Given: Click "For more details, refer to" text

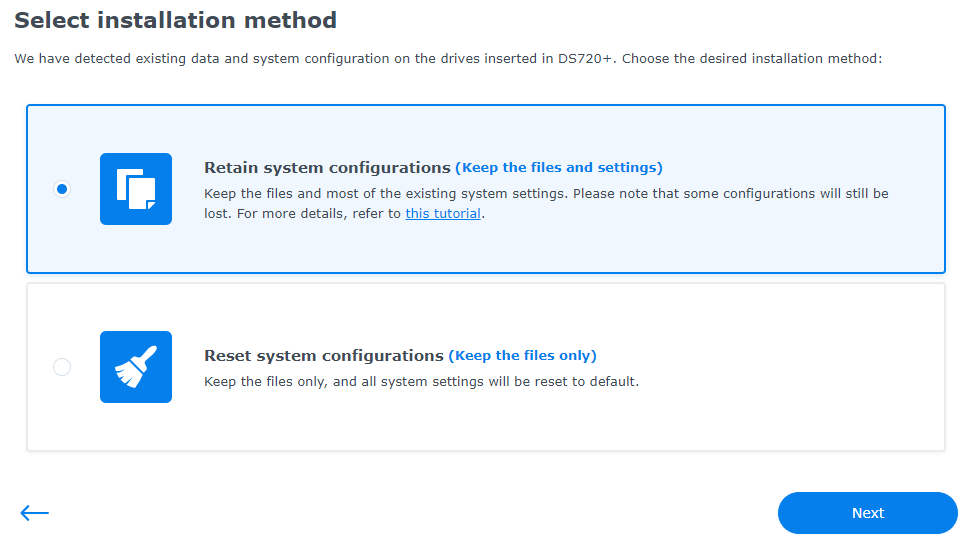Looking at the screenshot, I should (x=319, y=214).
